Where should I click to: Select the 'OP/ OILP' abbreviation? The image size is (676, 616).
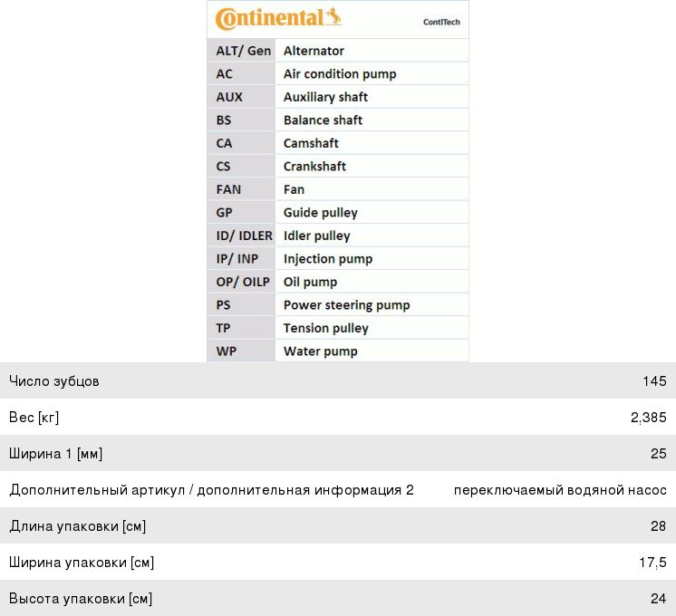coord(243,282)
